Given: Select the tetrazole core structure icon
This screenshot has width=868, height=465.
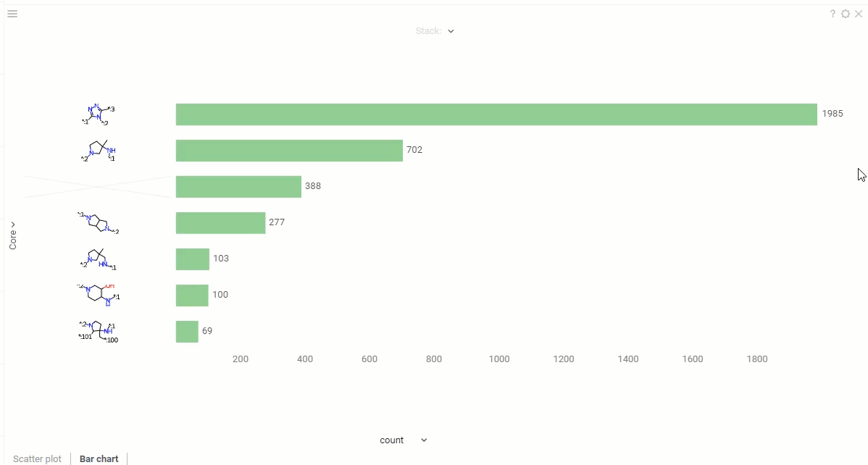Looking at the screenshot, I should (x=98, y=113).
